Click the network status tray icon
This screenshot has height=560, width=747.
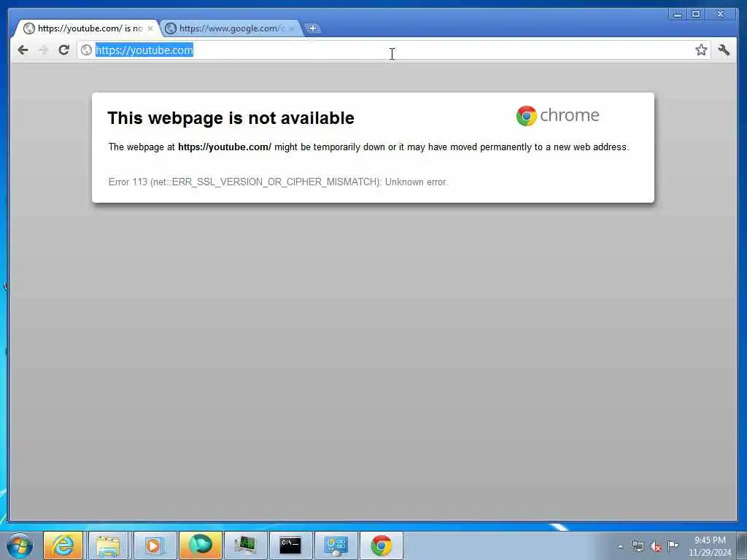coord(638,546)
